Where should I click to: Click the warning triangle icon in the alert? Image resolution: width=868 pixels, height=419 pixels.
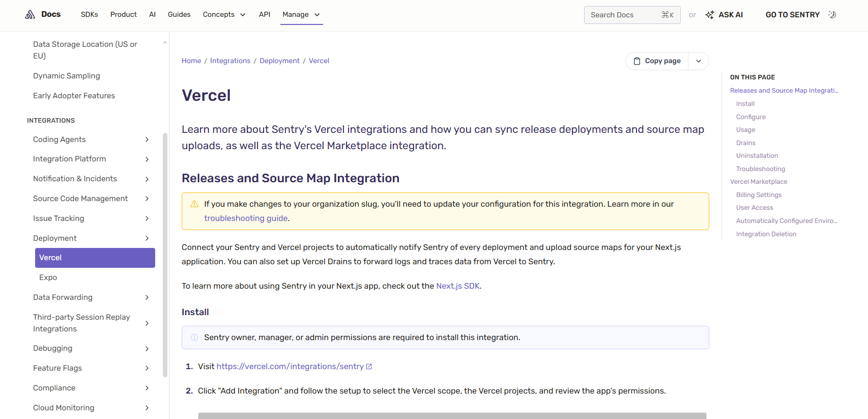(194, 204)
